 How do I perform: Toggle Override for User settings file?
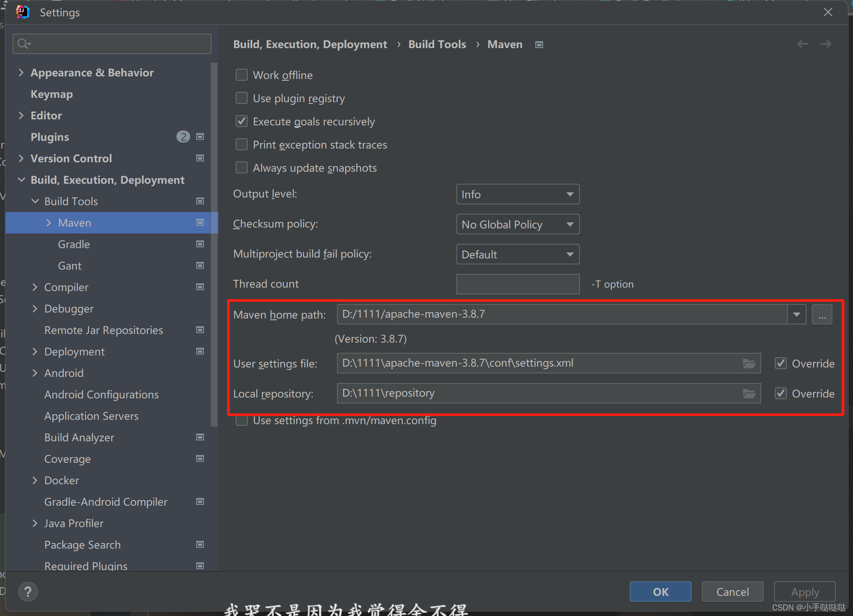[780, 364]
